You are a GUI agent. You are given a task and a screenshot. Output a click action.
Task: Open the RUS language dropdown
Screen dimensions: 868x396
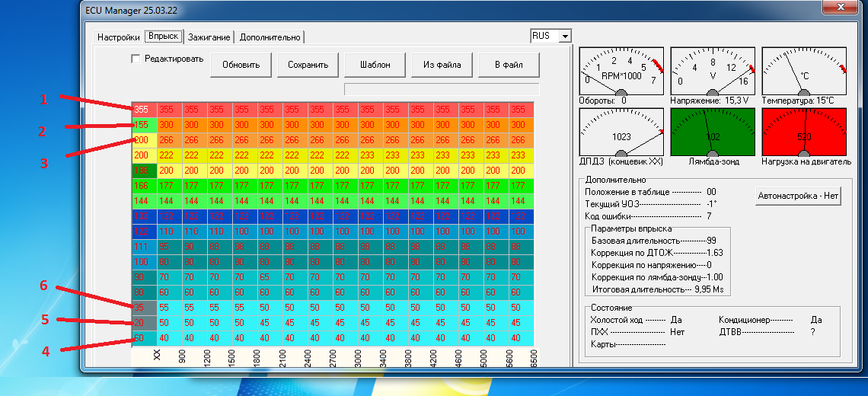pos(564,37)
